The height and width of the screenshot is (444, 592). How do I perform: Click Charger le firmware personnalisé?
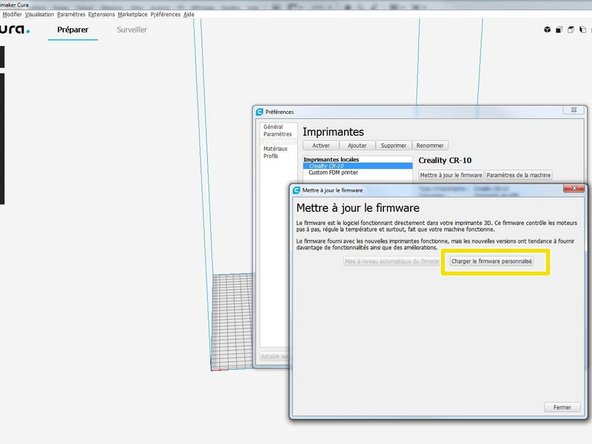[x=492, y=261]
